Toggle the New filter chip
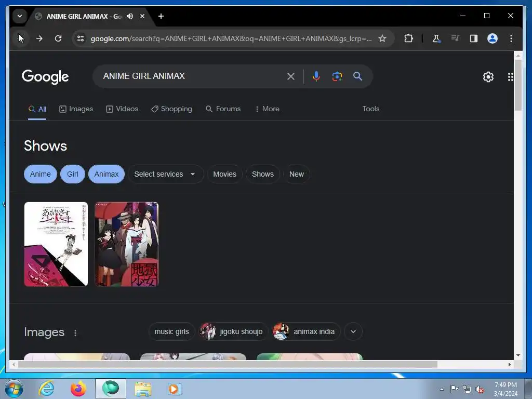This screenshot has width=532, height=399. click(297, 174)
